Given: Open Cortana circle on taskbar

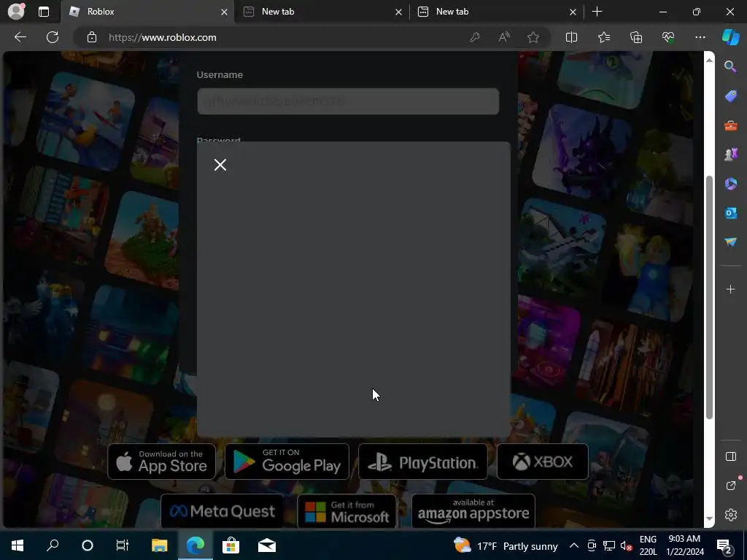Looking at the screenshot, I should point(88,545).
